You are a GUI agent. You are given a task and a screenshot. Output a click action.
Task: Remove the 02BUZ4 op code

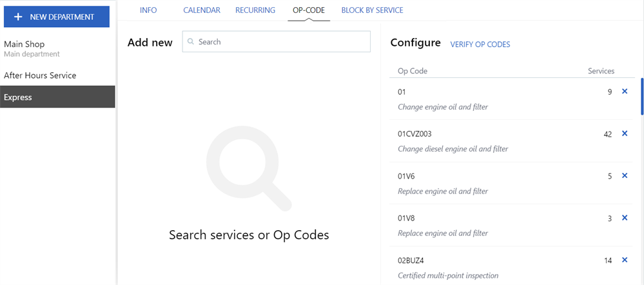624,260
